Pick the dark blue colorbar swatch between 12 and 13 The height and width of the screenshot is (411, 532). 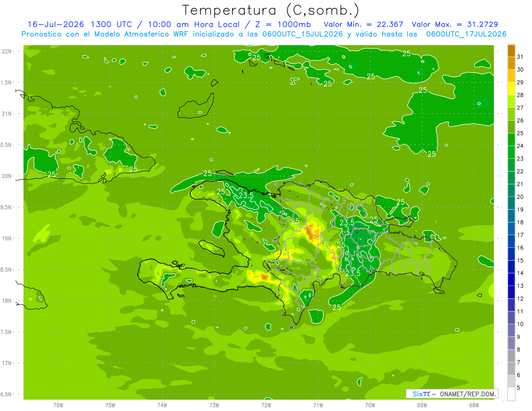[511, 292]
